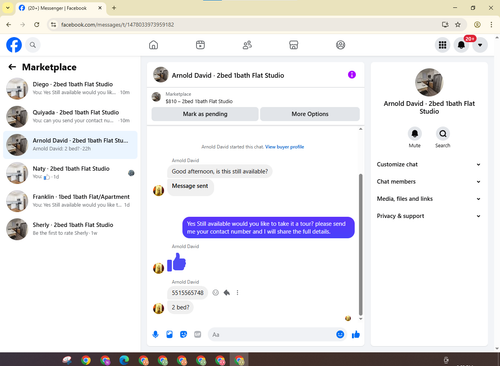The width and height of the screenshot is (500, 366).
Task: Click More Options button
Action: point(310,114)
